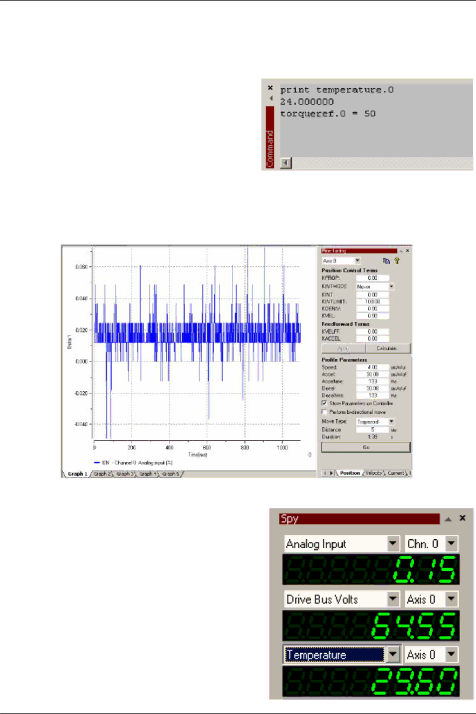Click the Accel time input field
Image resolution: width=476 pixels, height=714 pixels.
(373, 381)
